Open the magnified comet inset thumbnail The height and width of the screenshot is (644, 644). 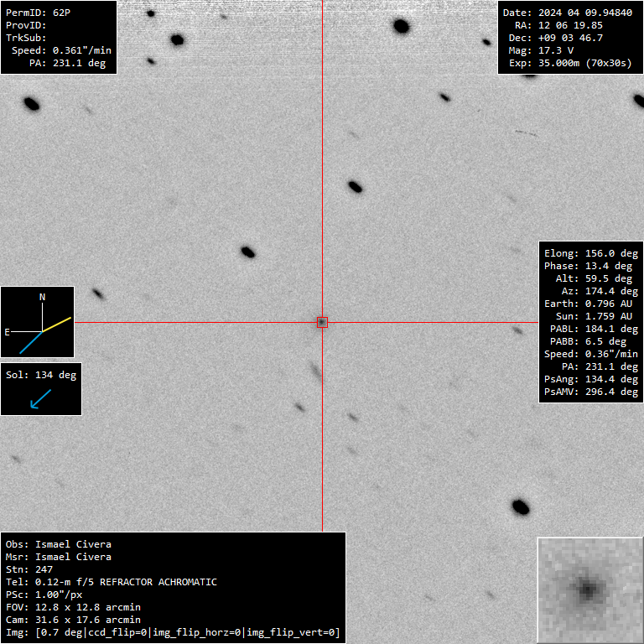(x=590, y=590)
